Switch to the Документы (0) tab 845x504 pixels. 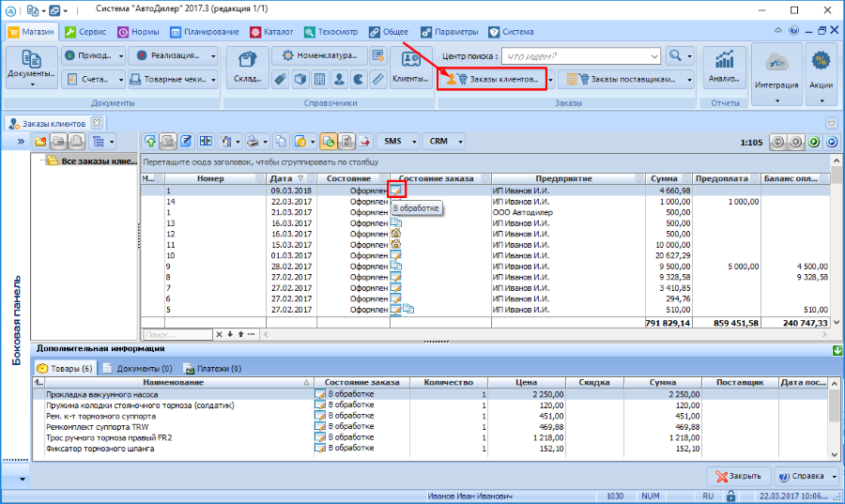click(x=138, y=368)
